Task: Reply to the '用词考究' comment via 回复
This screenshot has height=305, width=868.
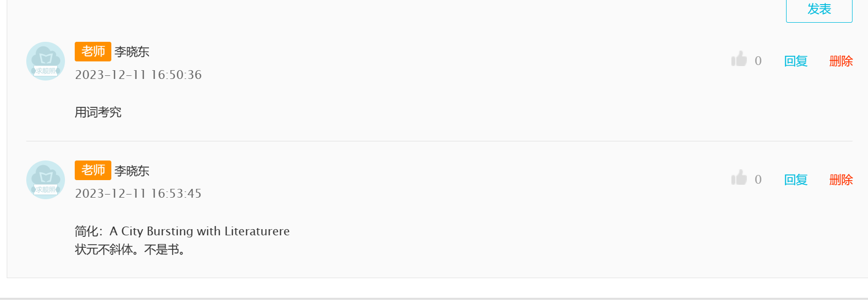Action: pyautogui.click(x=796, y=61)
